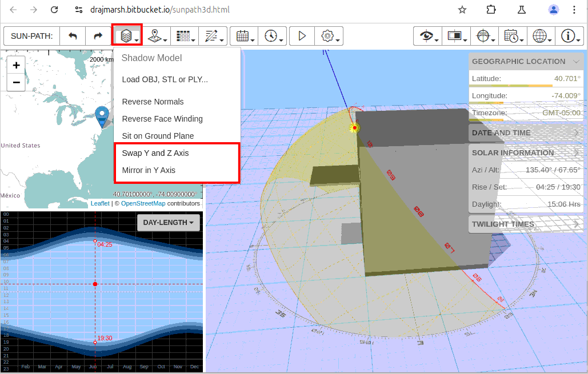Open the eye visibility options menu

(429, 36)
